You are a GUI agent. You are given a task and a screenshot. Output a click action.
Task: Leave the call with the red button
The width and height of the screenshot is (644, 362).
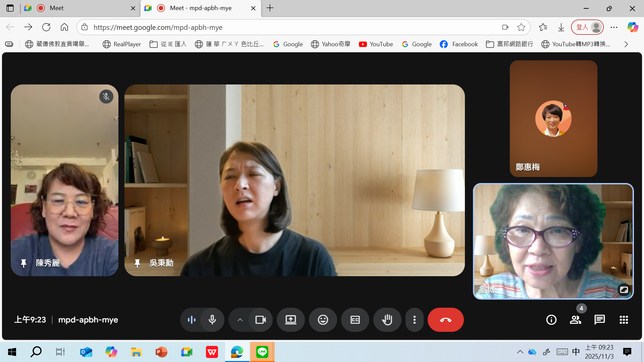click(x=445, y=320)
